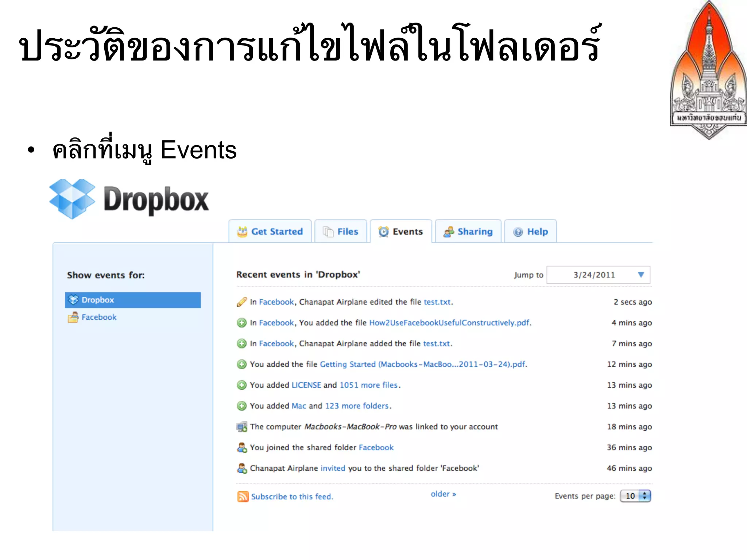
Task: Click the Khon Kaen University emblem
Action: 708,70
